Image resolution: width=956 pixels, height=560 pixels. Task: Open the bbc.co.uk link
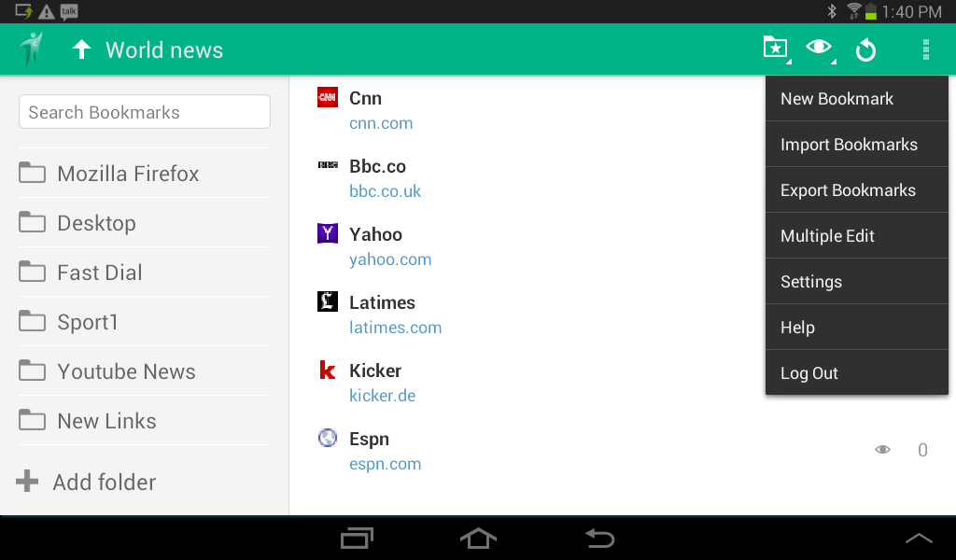pos(385,191)
